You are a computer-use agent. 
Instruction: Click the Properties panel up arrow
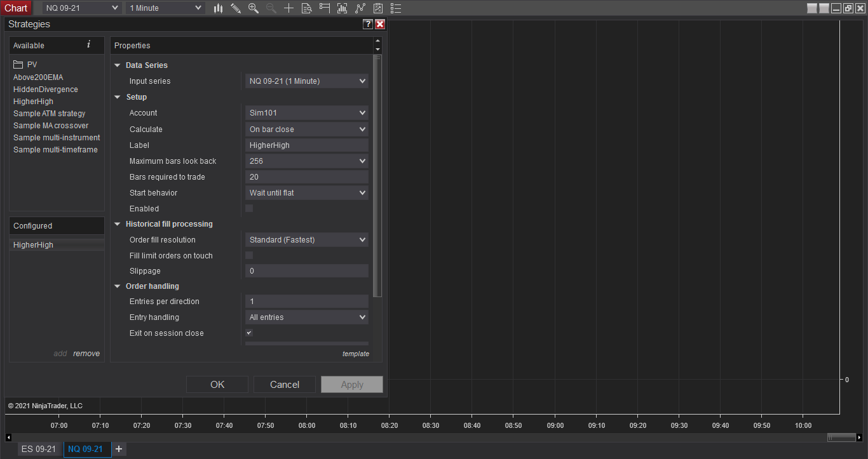click(x=378, y=41)
